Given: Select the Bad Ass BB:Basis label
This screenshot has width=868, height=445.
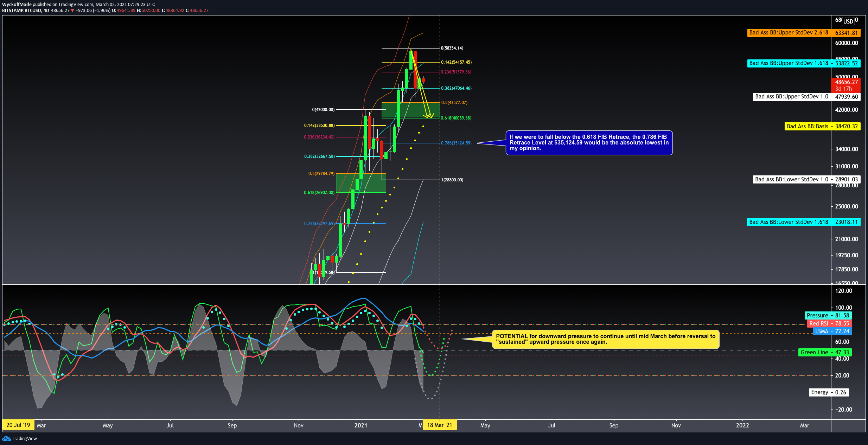Looking at the screenshot, I should coord(808,126).
